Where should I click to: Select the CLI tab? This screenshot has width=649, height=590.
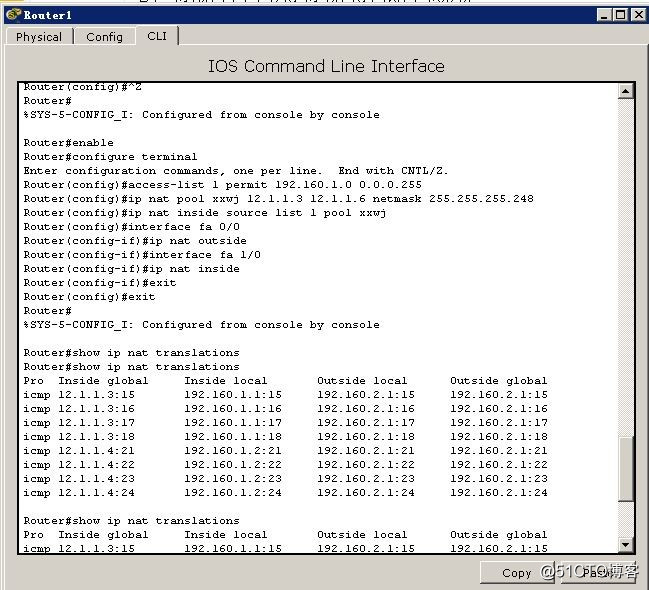point(157,36)
